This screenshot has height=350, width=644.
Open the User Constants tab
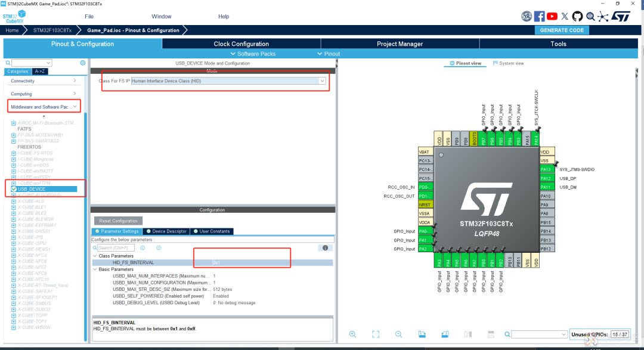(x=212, y=231)
